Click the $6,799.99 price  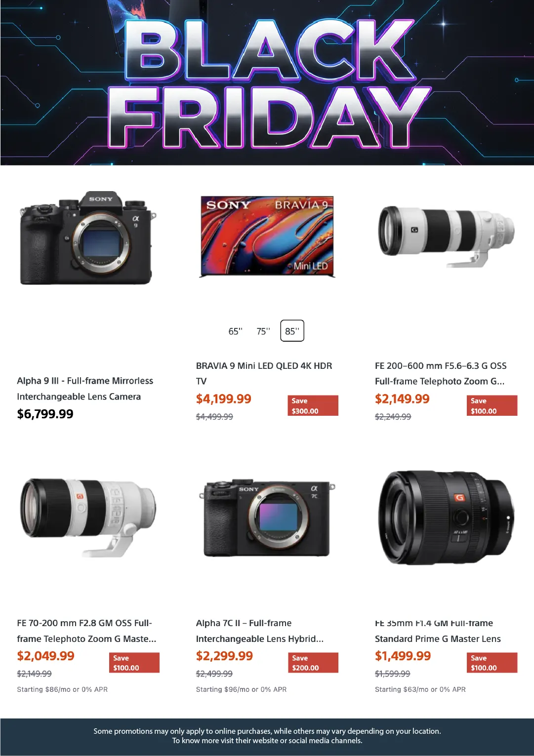(45, 414)
